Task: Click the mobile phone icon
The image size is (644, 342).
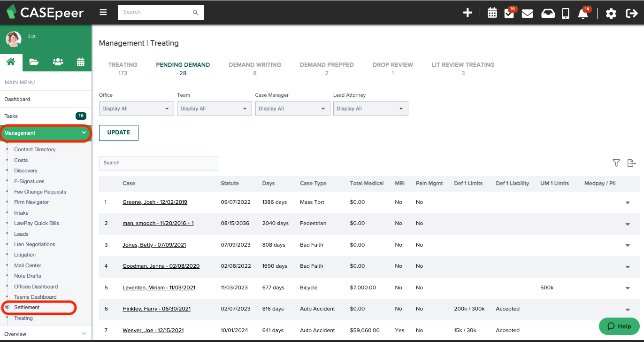Action: (x=566, y=14)
